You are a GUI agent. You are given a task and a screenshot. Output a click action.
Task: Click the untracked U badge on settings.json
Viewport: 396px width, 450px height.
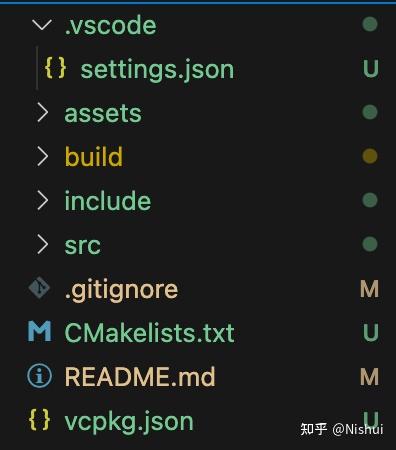click(x=371, y=68)
